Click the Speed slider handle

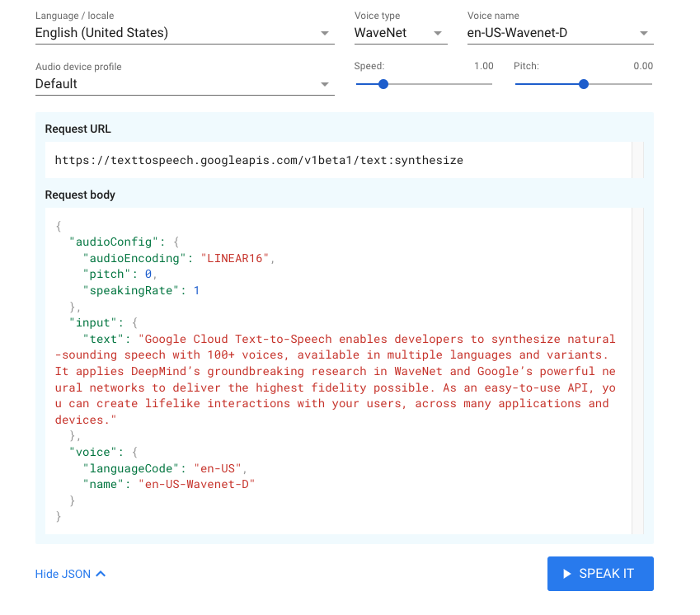click(x=383, y=84)
